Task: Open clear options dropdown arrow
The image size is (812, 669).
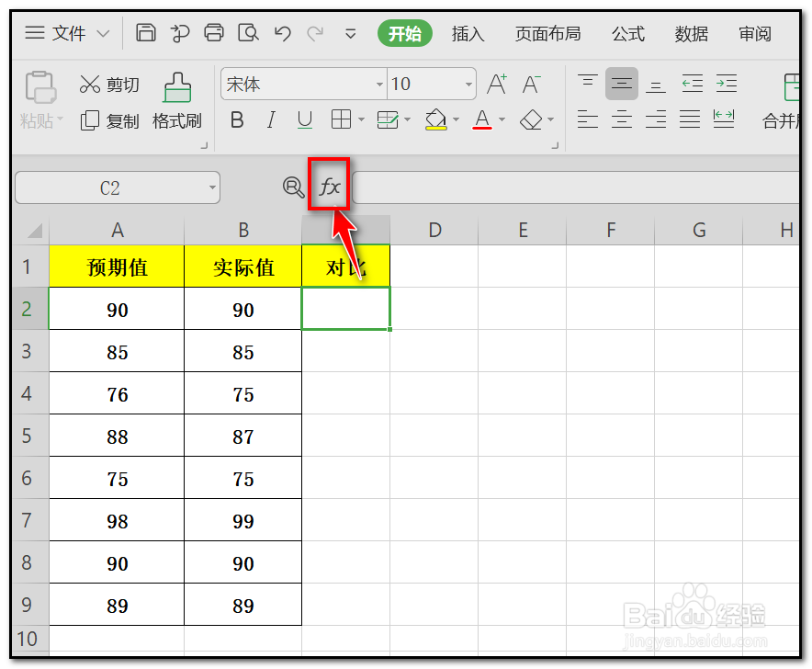Action: (550, 120)
